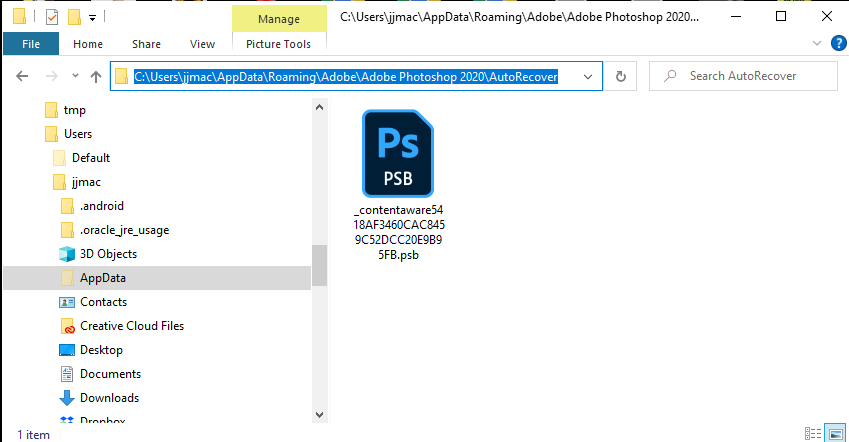Screen dimensions: 849x442
Task: Select the Share ribbon tab
Action: tap(146, 44)
